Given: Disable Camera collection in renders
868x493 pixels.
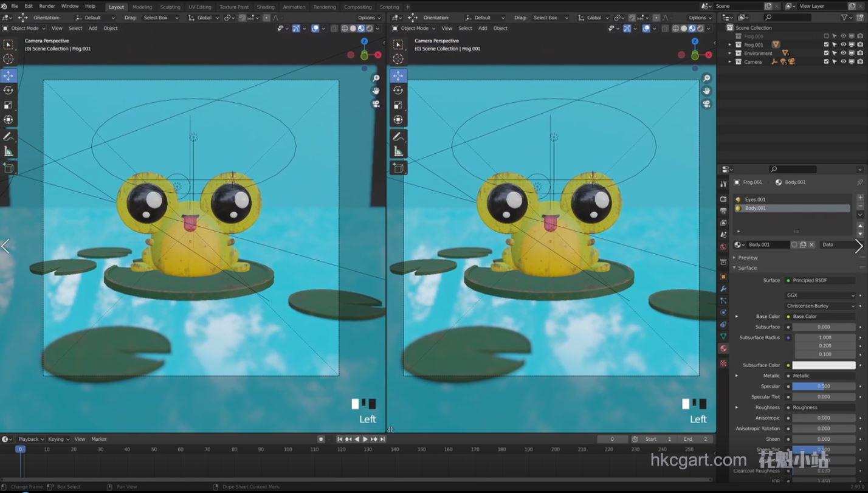Looking at the screenshot, I should [x=860, y=61].
